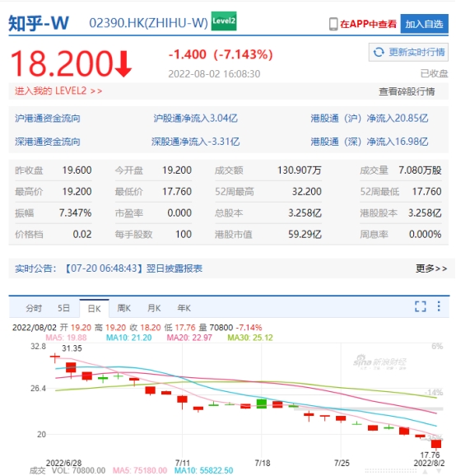The height and width of the screenshot is (476, 456).
Task: Click the 加入自选 button
Action: (424, 24)
